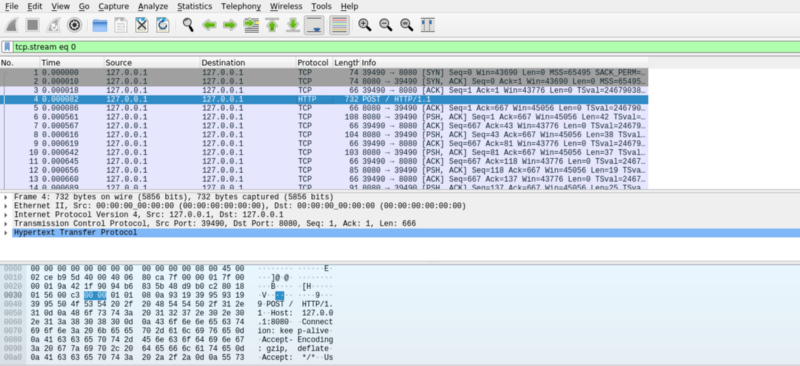This screenshot has width=800, height=366.
Task: Go back in packet history arrow
Action: click(209, 25)
